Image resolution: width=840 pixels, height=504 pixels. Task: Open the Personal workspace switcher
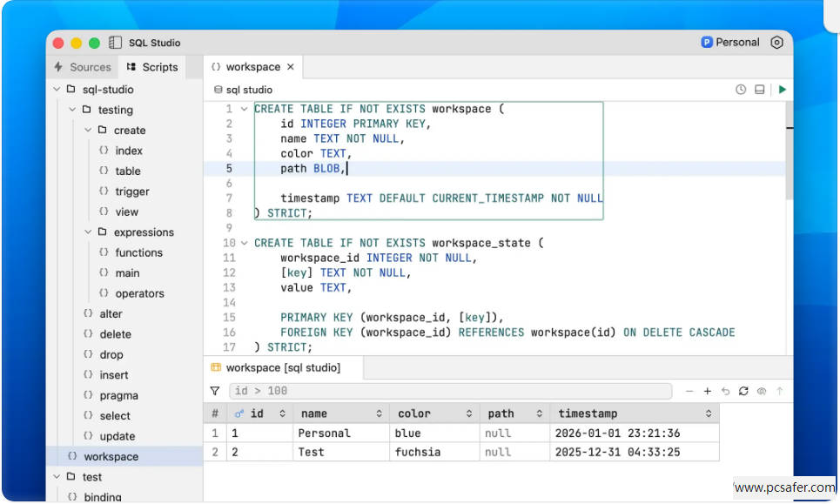tap(730, 42)
